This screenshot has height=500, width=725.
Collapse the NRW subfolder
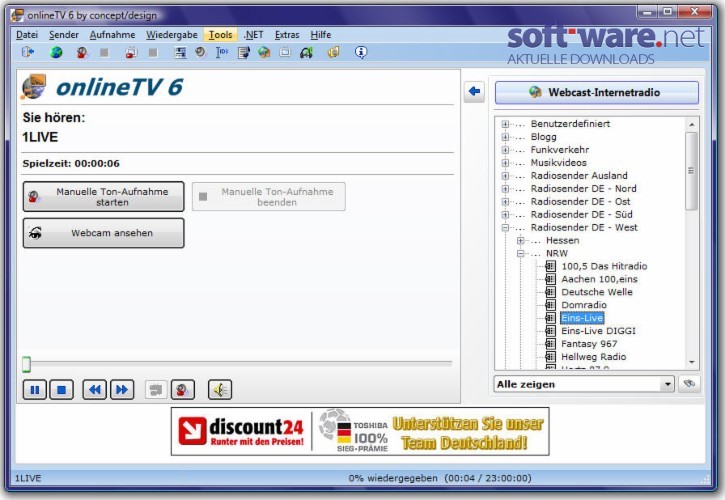(521, 253)
